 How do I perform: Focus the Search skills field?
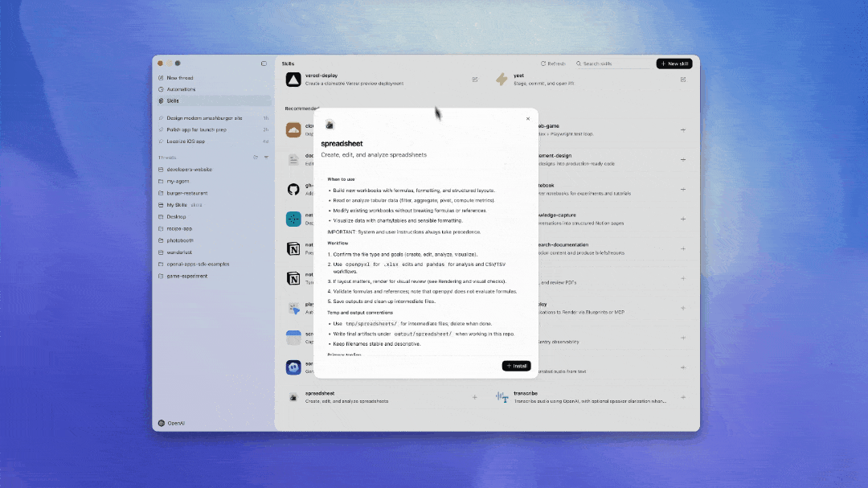pyautogui.click(x=613, y=64)
